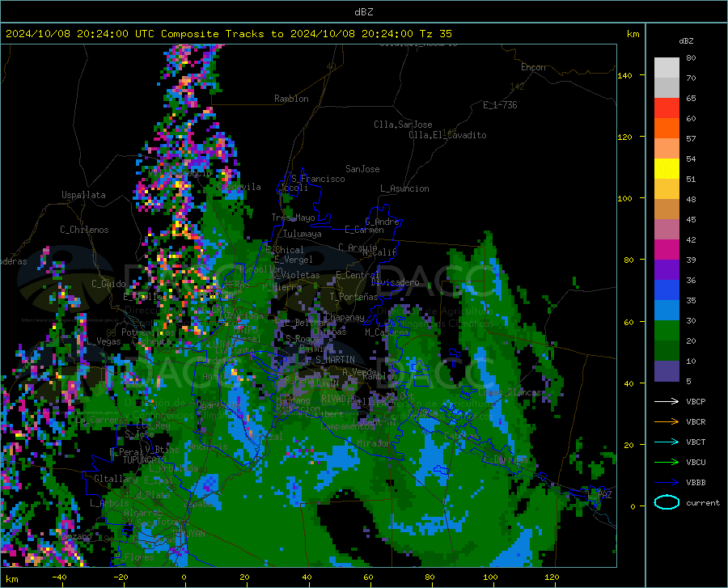Click the Clla.El_Cavadito map label
The height and width of the screenshot is (588, 728).
pos(447,135)
